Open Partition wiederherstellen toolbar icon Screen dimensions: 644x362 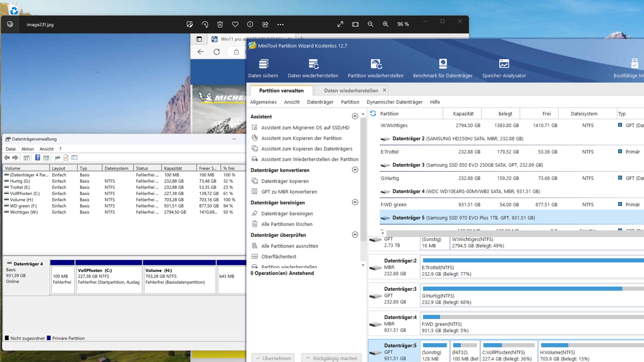click(376, 68)
